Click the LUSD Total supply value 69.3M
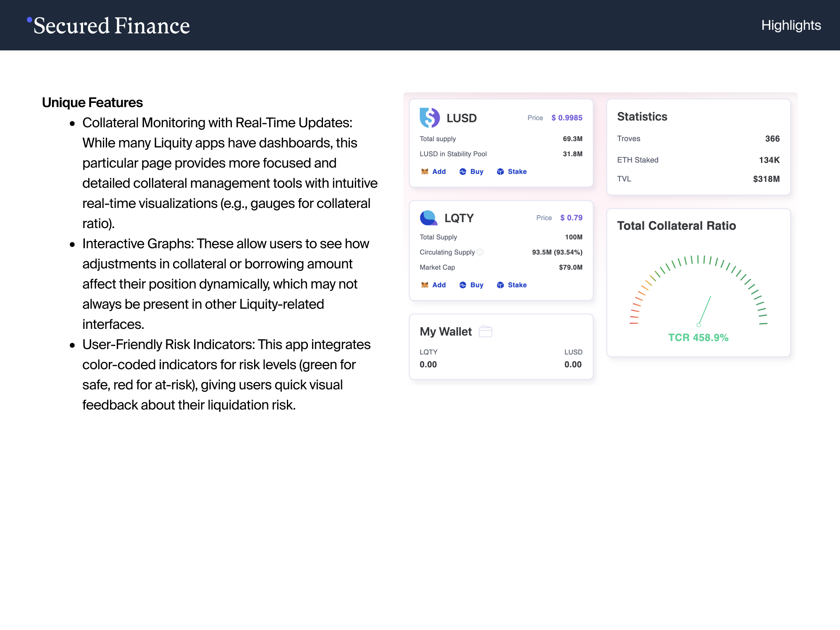This screenshot has height=630, width=840. (572, 139)
